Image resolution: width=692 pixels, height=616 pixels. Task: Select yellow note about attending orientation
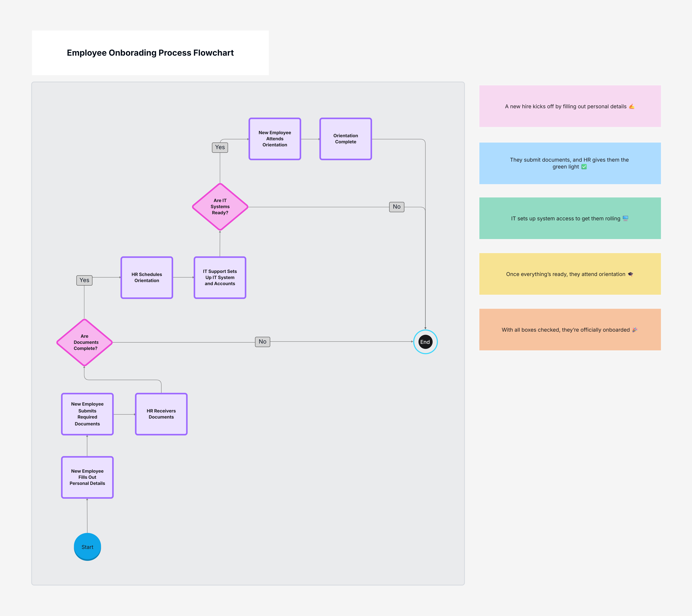pos(570,274)
